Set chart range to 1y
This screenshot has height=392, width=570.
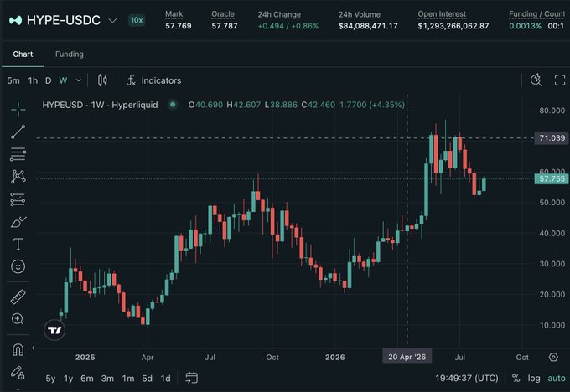pos(69,379)
